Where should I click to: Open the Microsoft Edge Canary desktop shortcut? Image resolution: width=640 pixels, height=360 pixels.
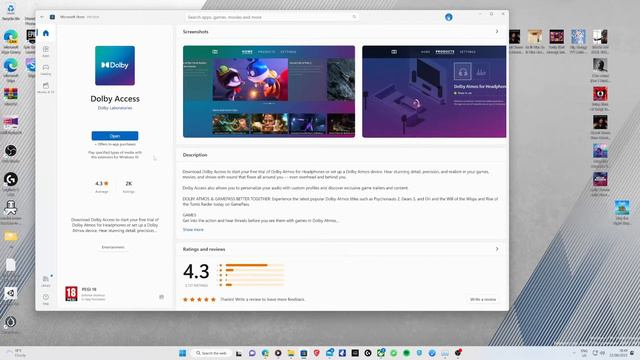coord(11,41)
